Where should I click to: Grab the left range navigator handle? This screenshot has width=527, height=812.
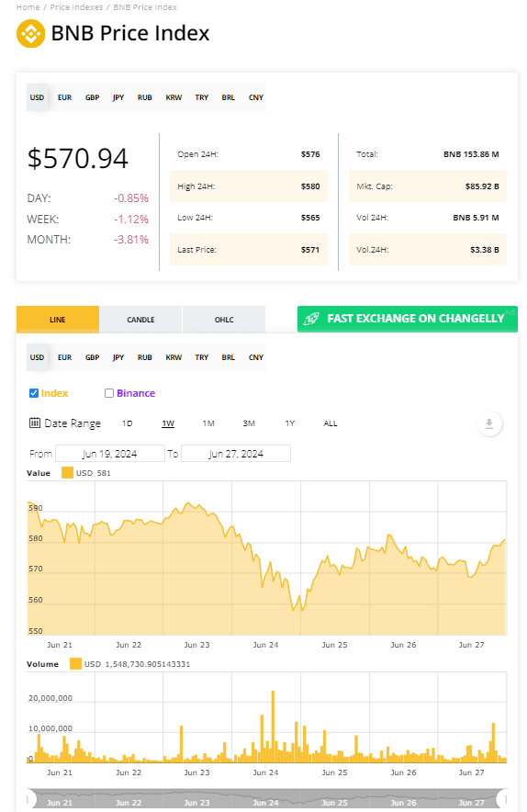tap(32, 799)
